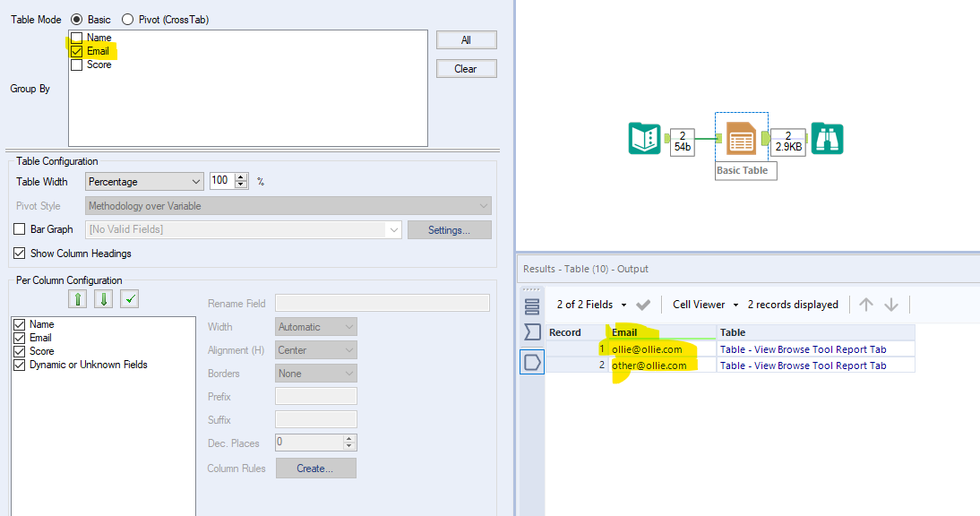Switch Table Mode to Pivot (CrossTab)
The image size is (980, 516).
tap(128, 19)
